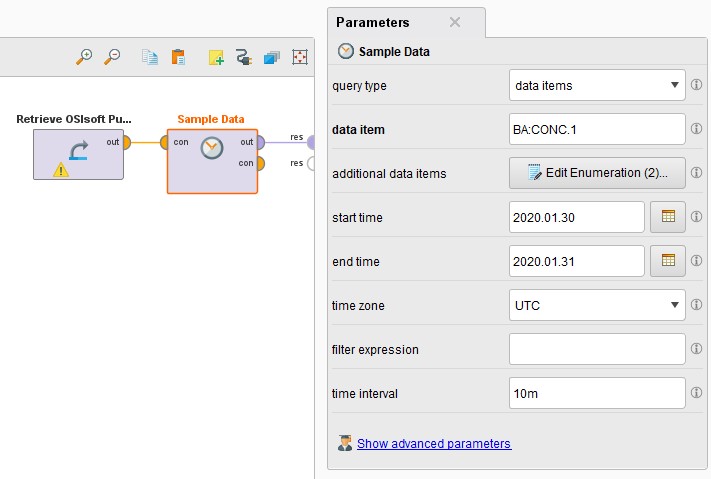Click Show advanced parameters link

pos(433,443)
